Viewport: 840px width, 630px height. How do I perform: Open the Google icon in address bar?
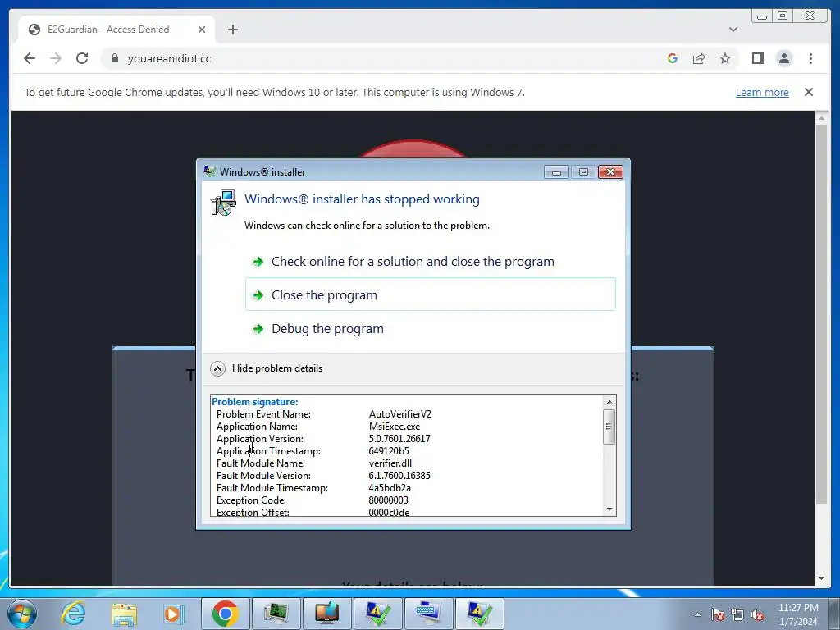pyautogui.click(x=673, y=58)
